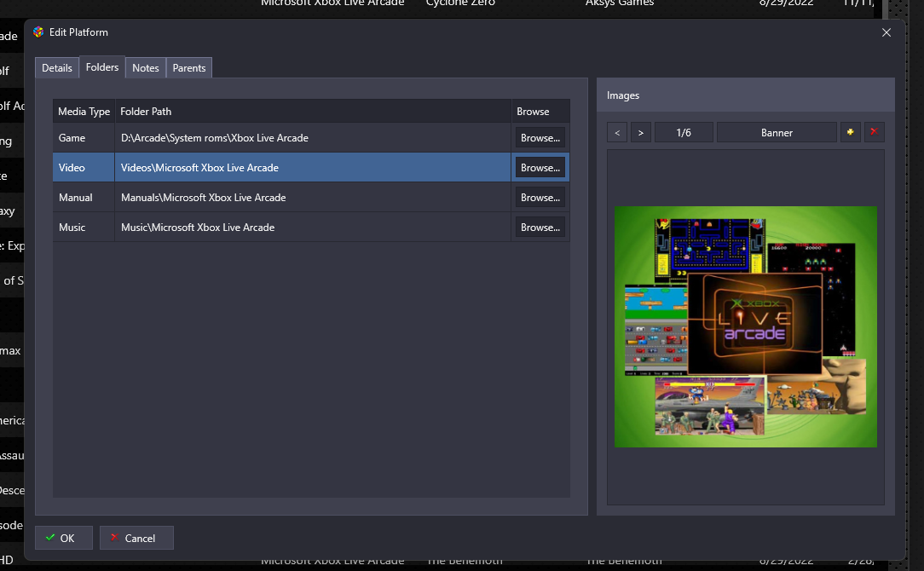
Task: Click the 1/6 image counter
Action: coord(684,133)
